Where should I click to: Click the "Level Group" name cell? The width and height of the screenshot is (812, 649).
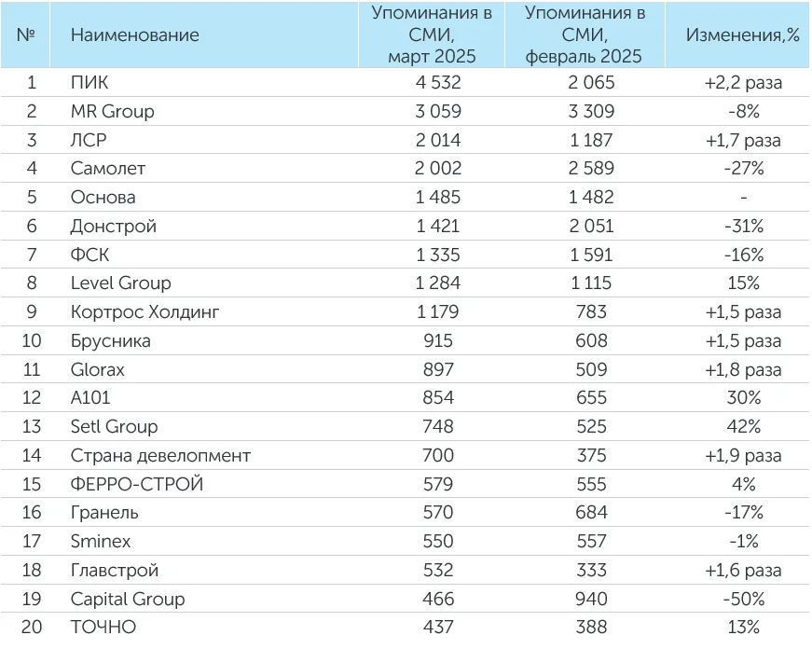(120, 283)
